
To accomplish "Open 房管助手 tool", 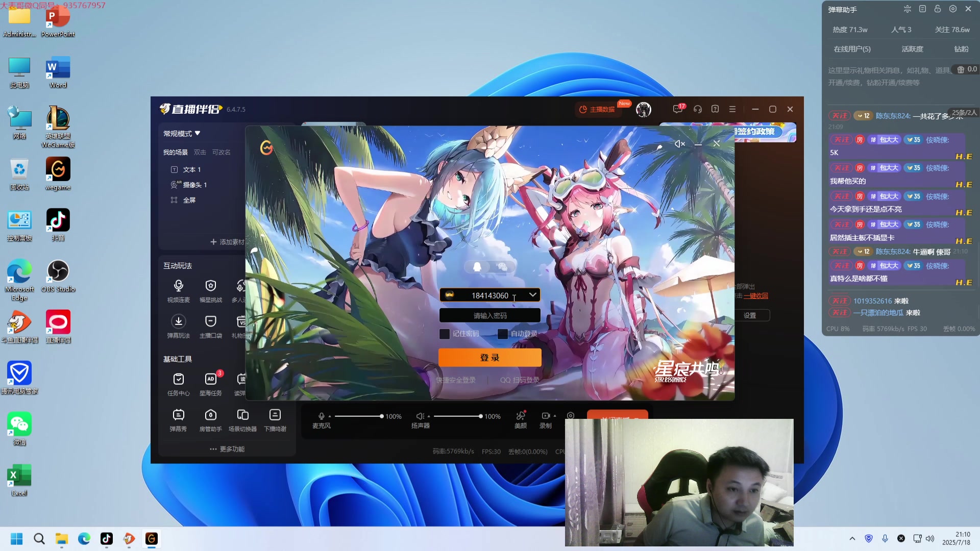I will (x=210, y=420).
